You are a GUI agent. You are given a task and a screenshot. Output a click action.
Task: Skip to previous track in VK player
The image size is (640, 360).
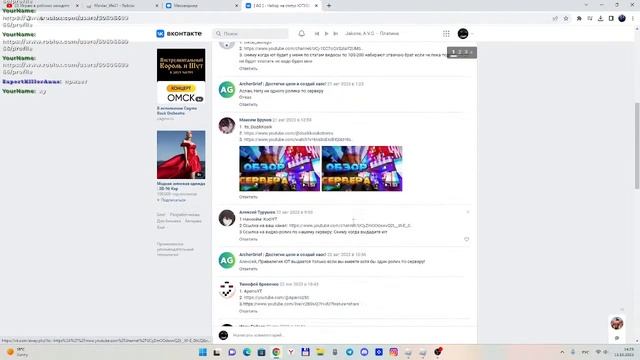[317, 33]
